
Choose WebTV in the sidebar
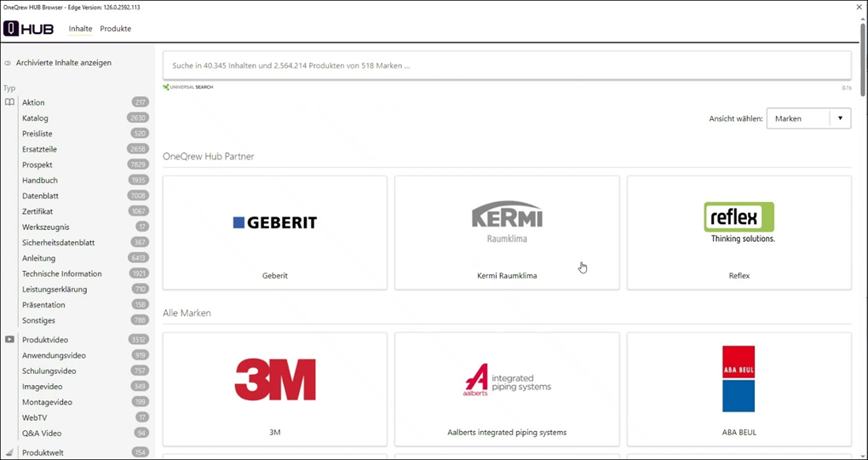pyautogui.click(x=34, y=417)
